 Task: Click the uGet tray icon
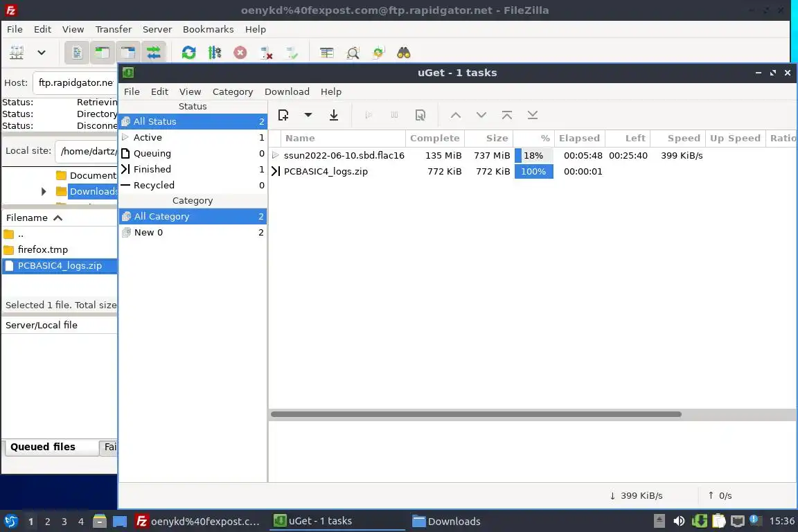pos(699,521)
